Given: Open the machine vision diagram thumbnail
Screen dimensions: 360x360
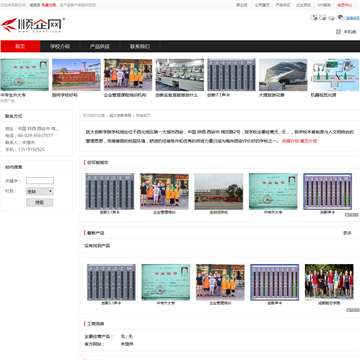Looking at the screenshot, I should [x=335, y=75].
